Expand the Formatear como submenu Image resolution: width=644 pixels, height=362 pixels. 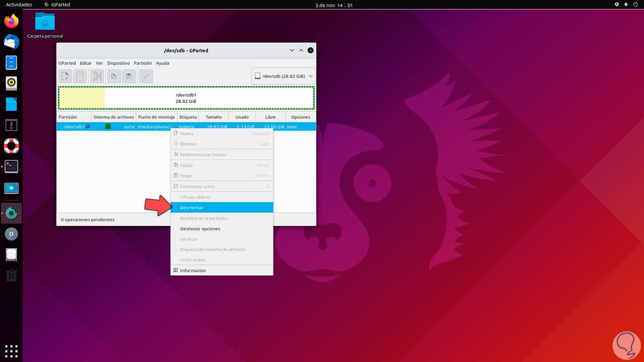222,186
